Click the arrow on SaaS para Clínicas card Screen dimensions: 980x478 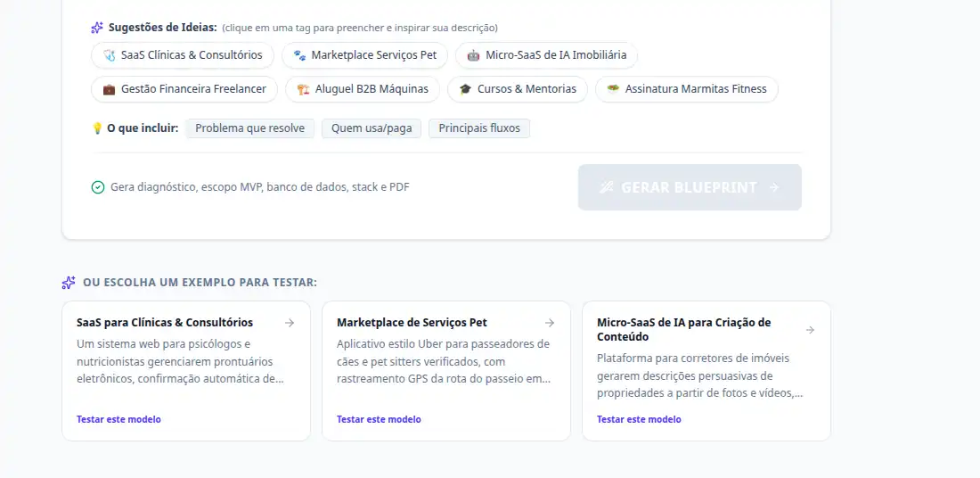click(290, 323)
